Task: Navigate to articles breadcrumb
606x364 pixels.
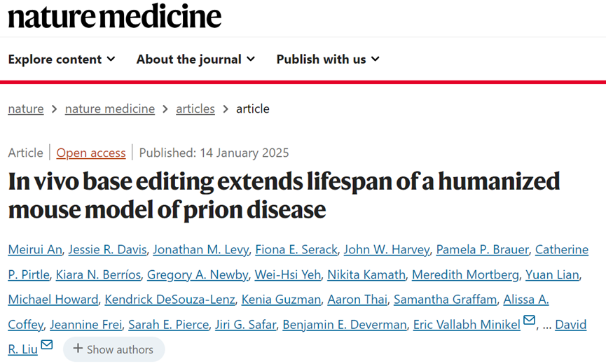Action: 195,109
